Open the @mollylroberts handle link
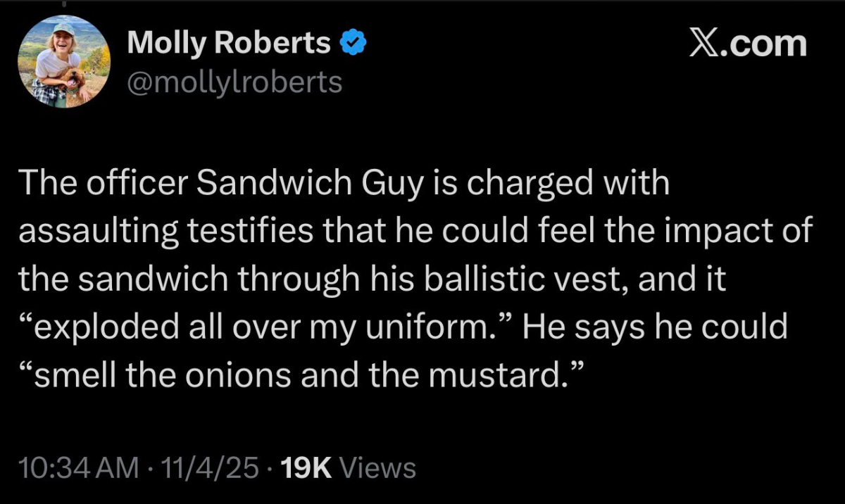 pos(233,82)
